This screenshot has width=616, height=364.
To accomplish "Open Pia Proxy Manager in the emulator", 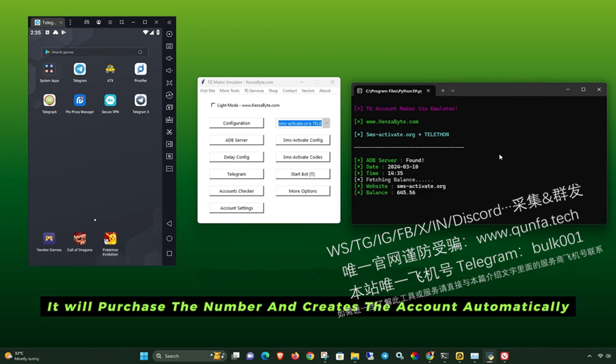I will [80, 101].
